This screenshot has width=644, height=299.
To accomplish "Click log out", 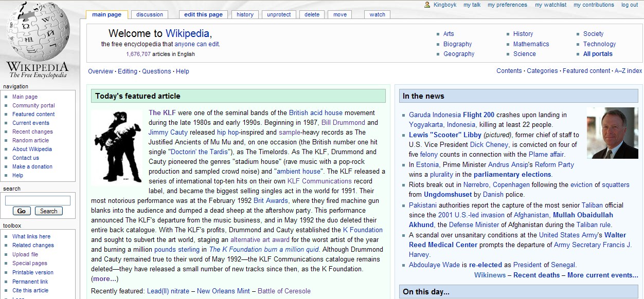I will [630, 5].
